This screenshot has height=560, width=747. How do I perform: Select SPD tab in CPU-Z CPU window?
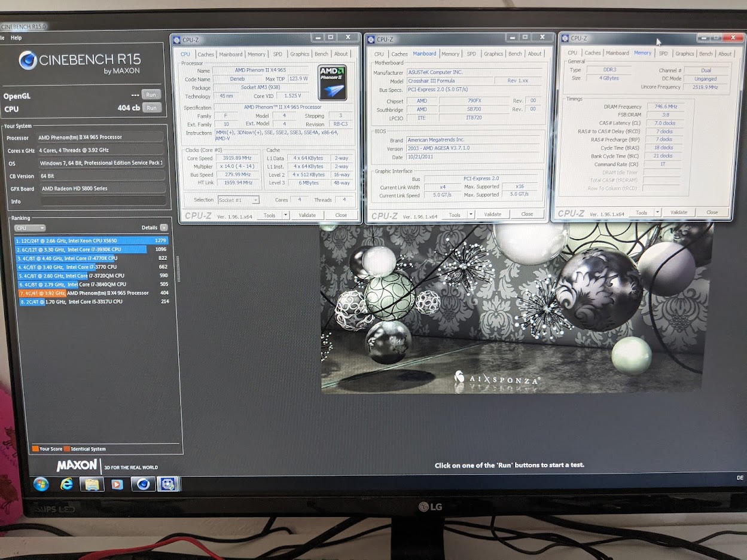[x=278, y=54]
